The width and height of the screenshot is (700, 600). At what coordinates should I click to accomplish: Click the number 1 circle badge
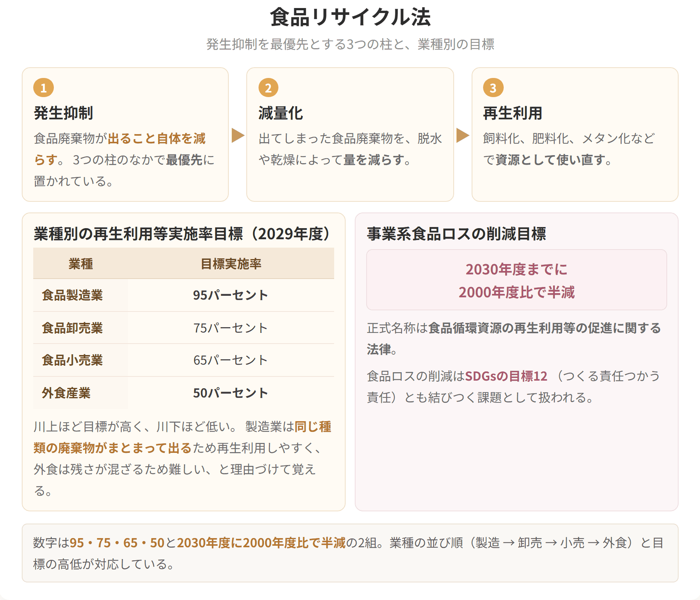tap(44, 88)
